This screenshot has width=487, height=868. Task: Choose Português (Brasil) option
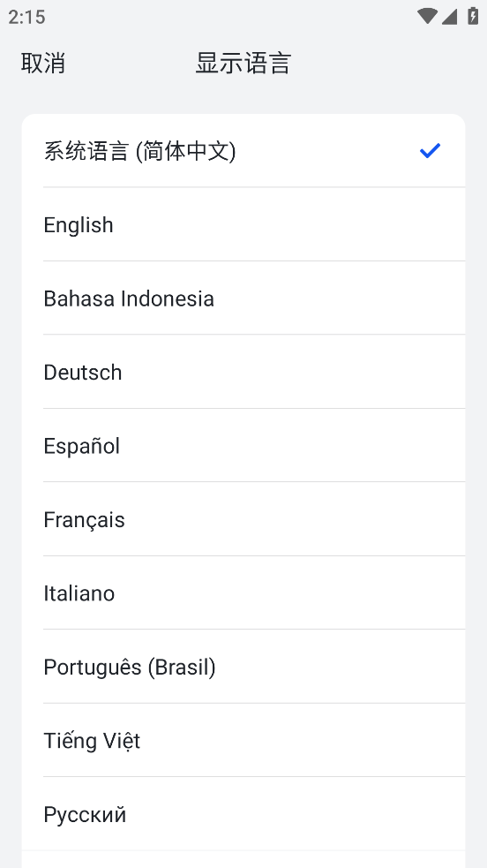[x=243, y=666]
